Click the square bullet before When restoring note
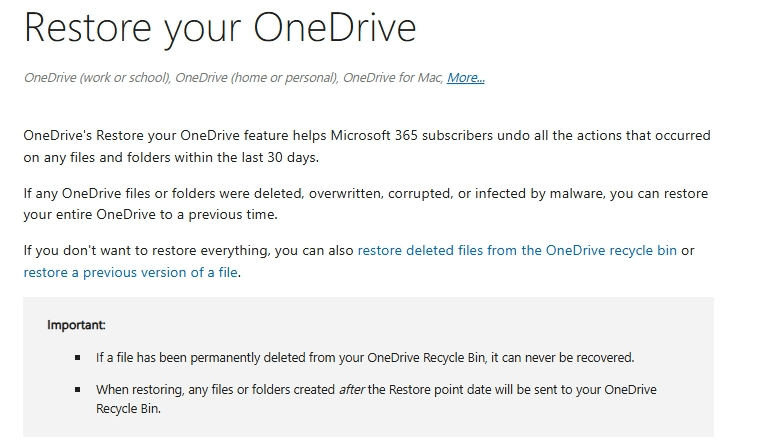The height and width of the screenshot is (445, 765). 77,389
